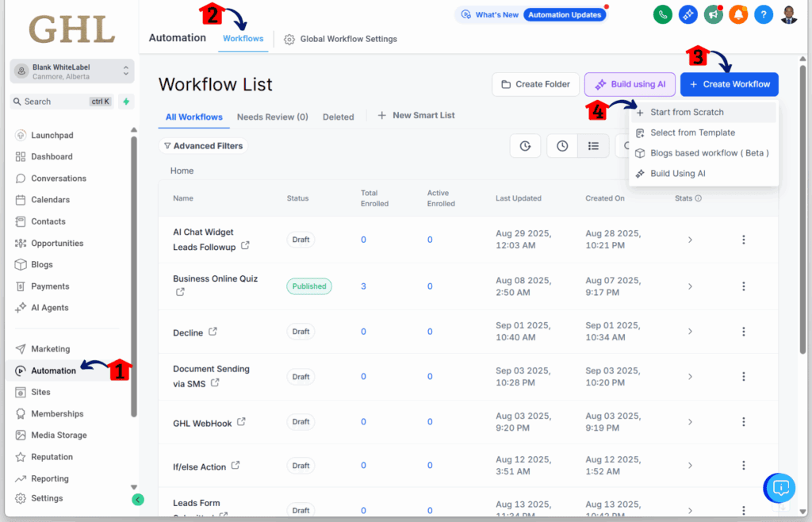This screenshot has height=522, width=812.
Task: Expand stats chevron for If/else Action row
Action: click(x=690, y=466)
